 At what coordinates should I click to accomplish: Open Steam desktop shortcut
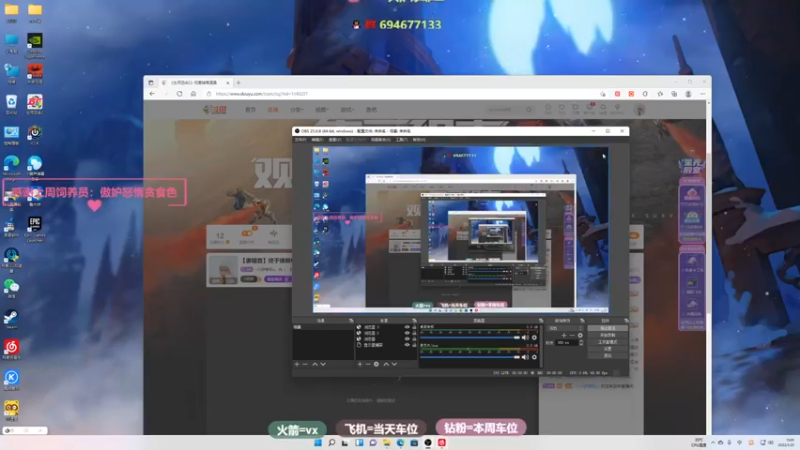pos(11,319)
